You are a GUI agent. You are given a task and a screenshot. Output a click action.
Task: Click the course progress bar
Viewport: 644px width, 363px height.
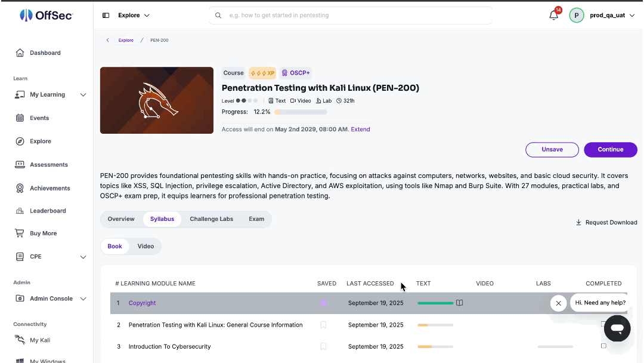(x=301, y=112)
